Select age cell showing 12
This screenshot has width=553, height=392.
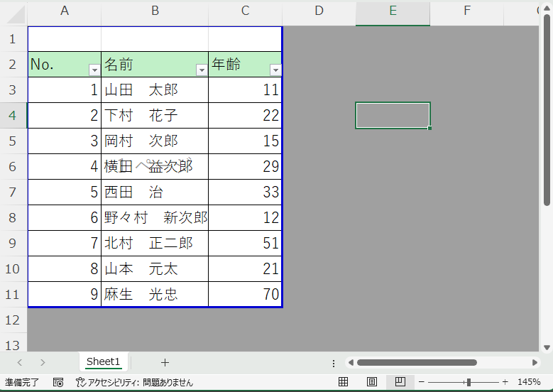[x=245, y=218]
